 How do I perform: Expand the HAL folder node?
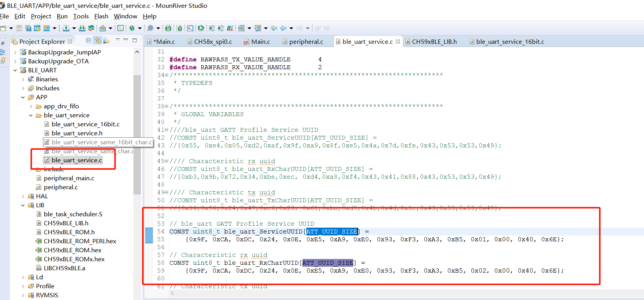pos(23,196)
